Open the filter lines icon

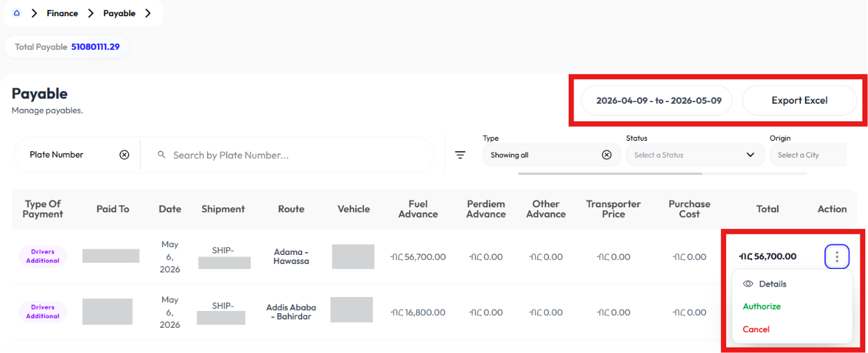[460, 155]
